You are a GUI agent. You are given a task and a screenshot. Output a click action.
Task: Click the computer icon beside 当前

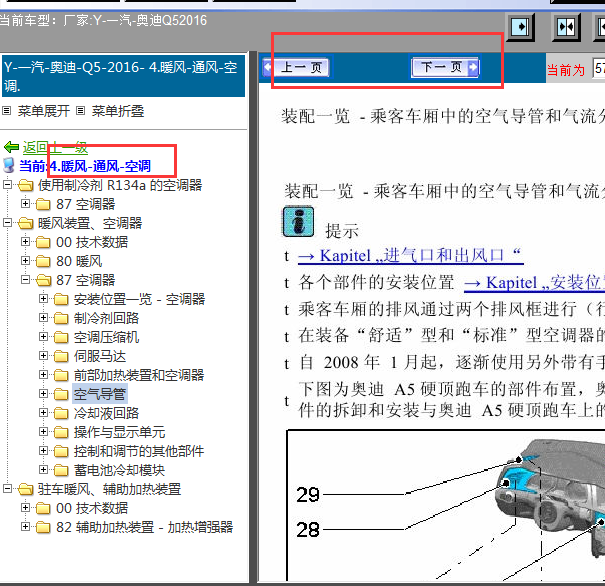(8, 165)
